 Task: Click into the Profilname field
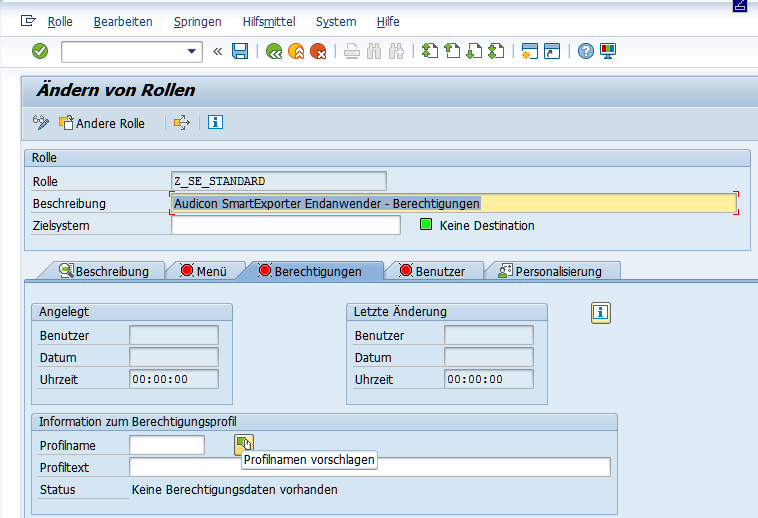tap(166, 445)
